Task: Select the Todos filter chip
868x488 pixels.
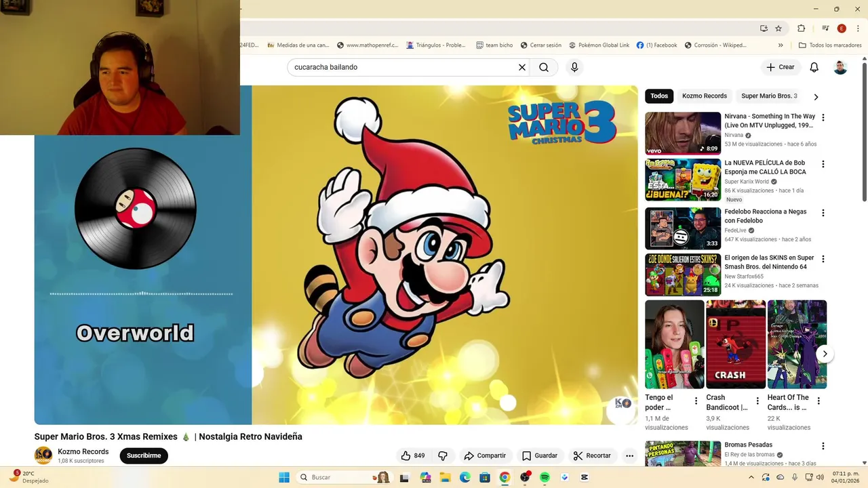Action: tap(659, 96)
